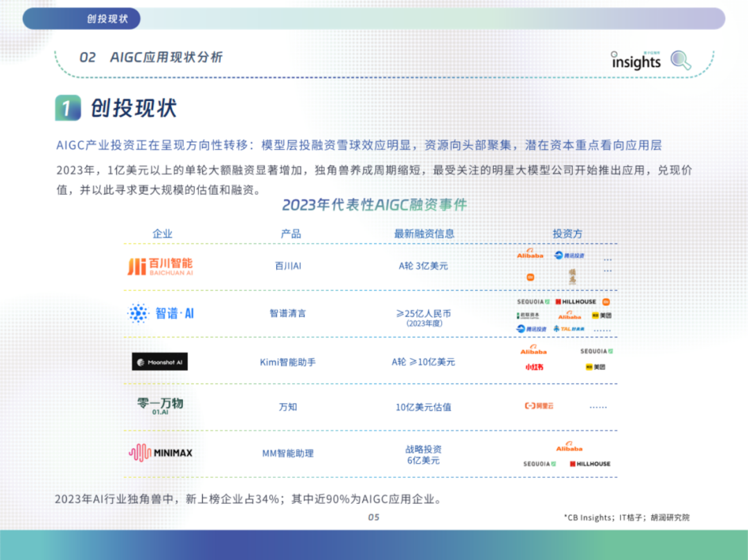
Task: Click 腾讯投资 logo in the 百川AI row
Action: 569,255
